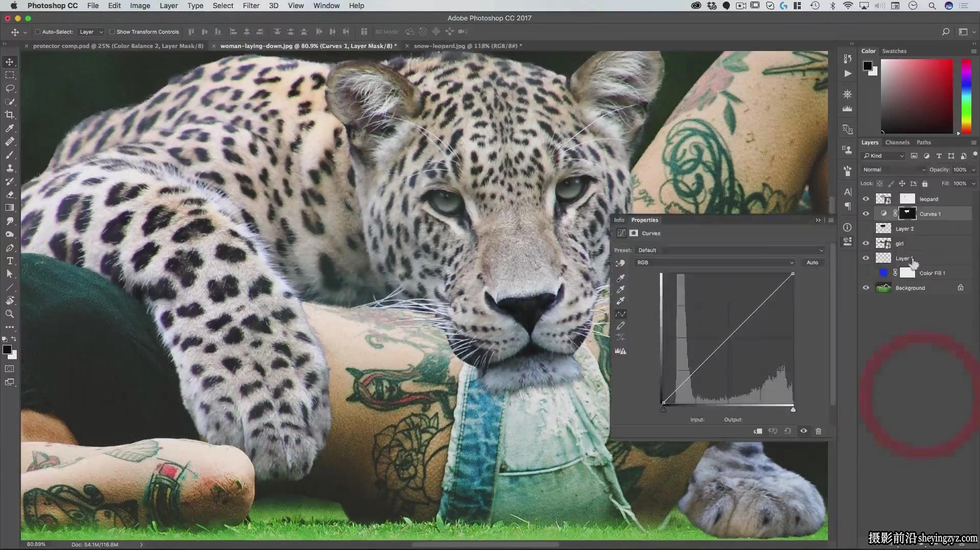The height and width of the screenshot is (550, 980).
Task: Open the search icon in options bar
Action: (945, 32)
